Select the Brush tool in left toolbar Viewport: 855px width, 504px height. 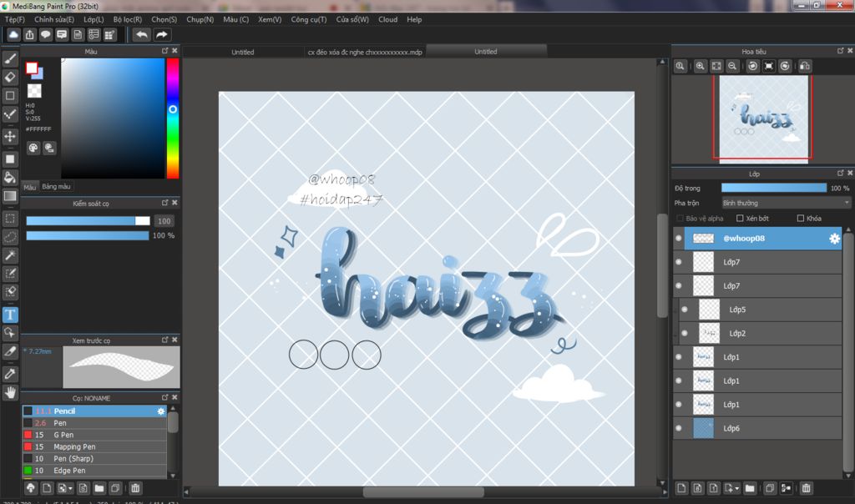pyautogui.click(x=10, y=58)
